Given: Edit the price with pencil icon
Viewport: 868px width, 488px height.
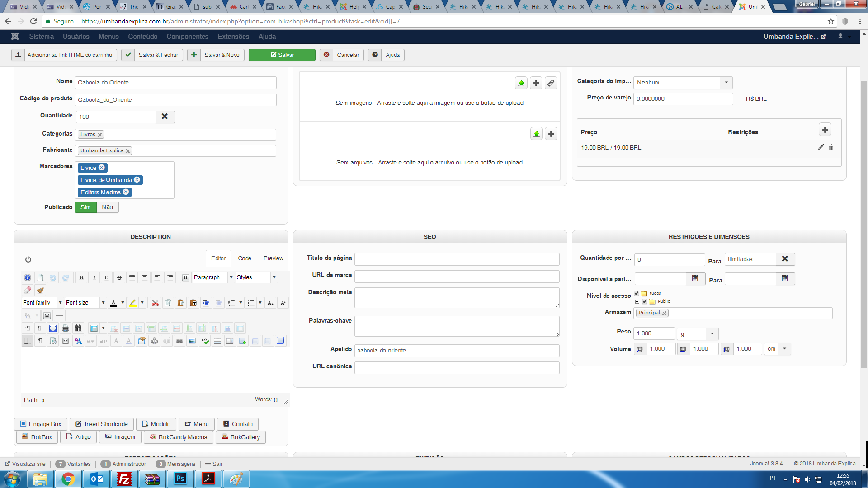Looking at the screenshot, I should (x=821, y=147).
